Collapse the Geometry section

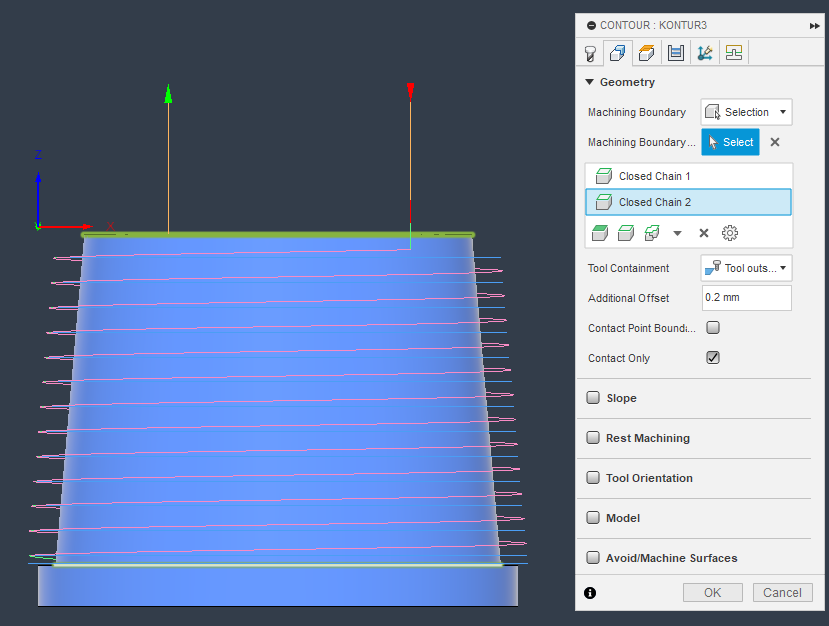(x=589, y=82)
